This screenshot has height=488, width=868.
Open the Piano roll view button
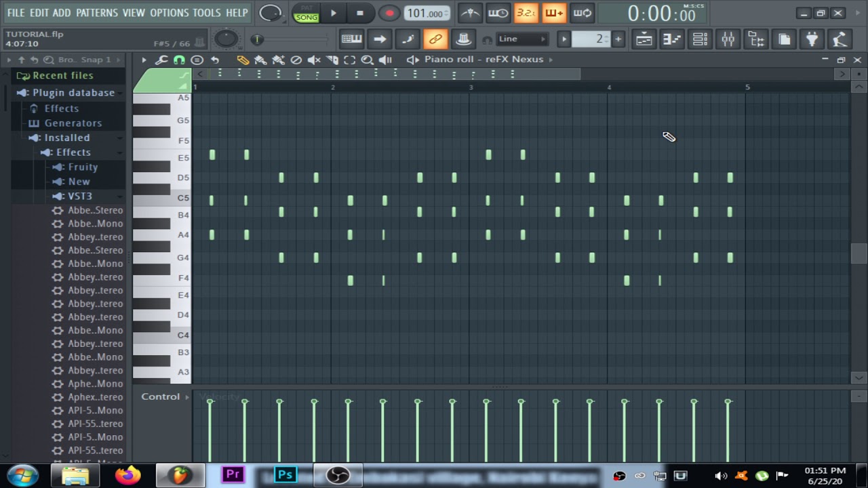tap(671, 39)
